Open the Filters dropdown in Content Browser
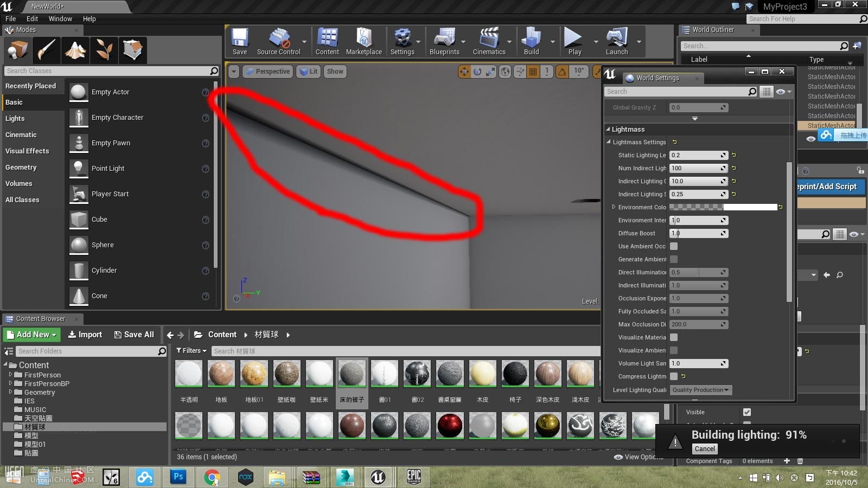Screen dimensions: 868x488 [x=192, y=351]
